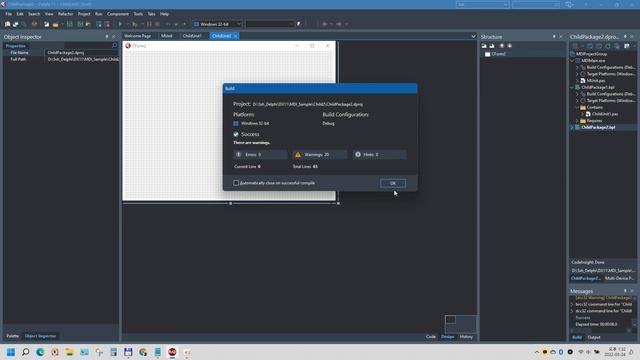This screenshot has height=360, width=640.
Task: Click the Run toolbar button
Action: pyautogui.click(x=120, y=24)
